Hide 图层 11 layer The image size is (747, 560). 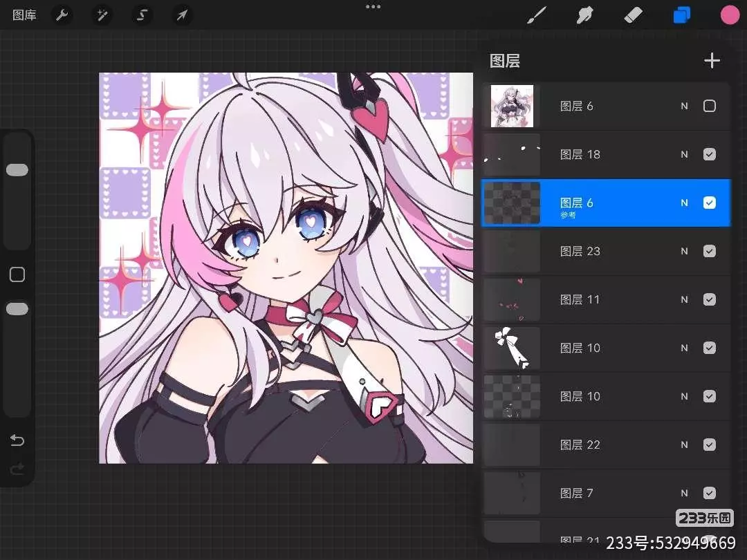pyautogui.click(x=710, y=299)
